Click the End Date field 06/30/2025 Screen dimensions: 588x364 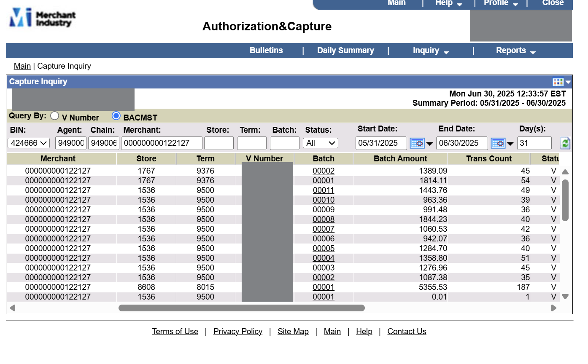tap(462, 143)
